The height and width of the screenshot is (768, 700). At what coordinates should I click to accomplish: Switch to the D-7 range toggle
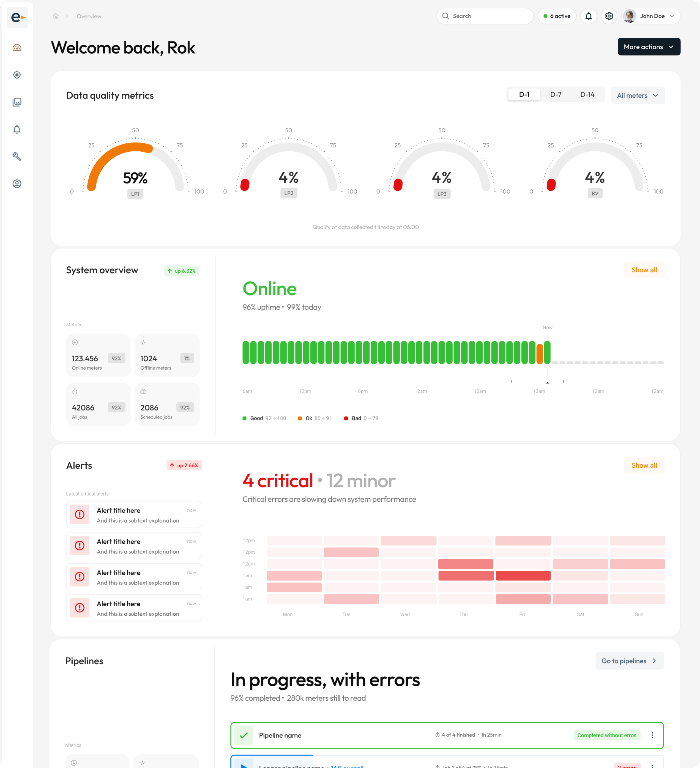[x=556, y=95]
